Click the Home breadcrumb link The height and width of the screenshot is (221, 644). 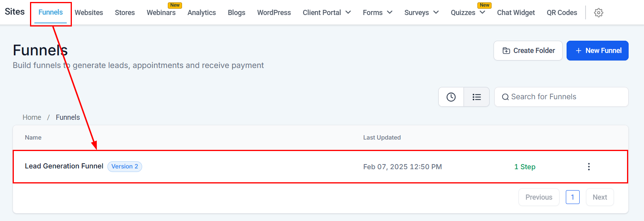point(32,117)
